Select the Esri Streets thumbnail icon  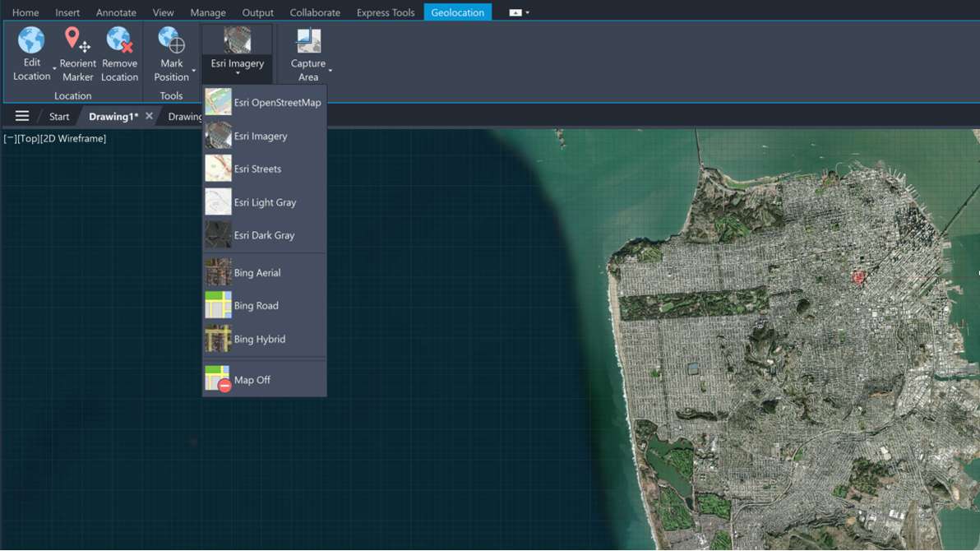coord(218,169)
